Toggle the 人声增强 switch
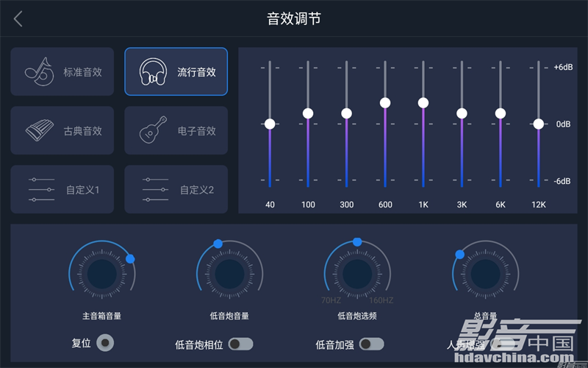The image size is (588, 368). [503, 344]
